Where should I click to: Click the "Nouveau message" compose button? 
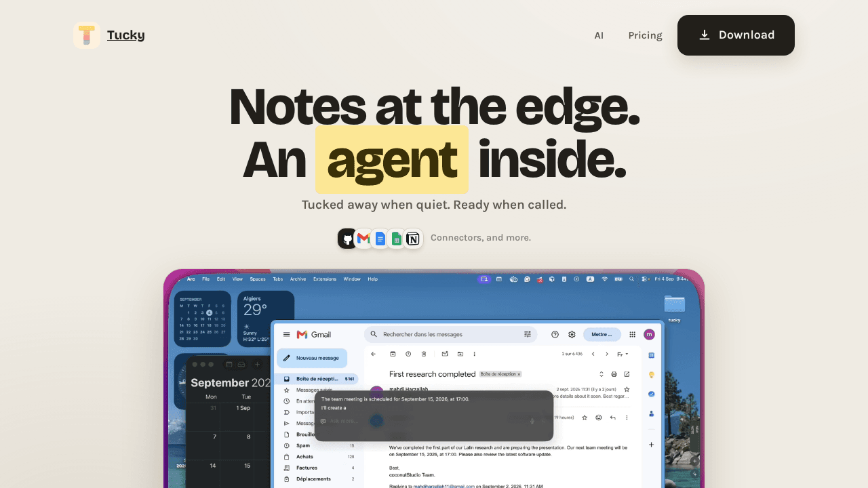[312, 358]
